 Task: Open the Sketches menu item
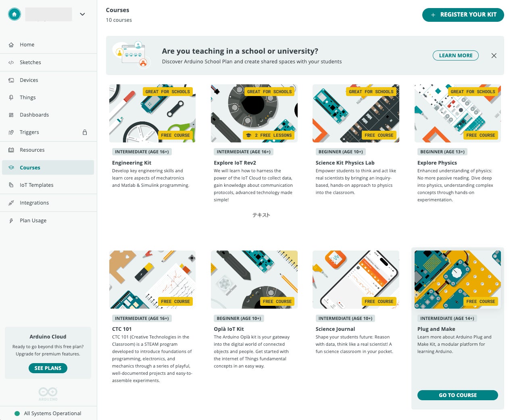[x=48, y=63]
